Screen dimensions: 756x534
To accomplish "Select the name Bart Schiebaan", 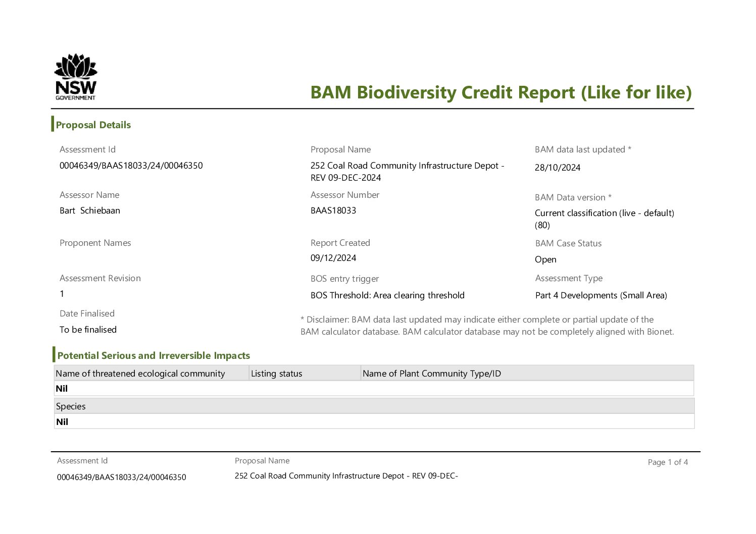I will [90, 210].
